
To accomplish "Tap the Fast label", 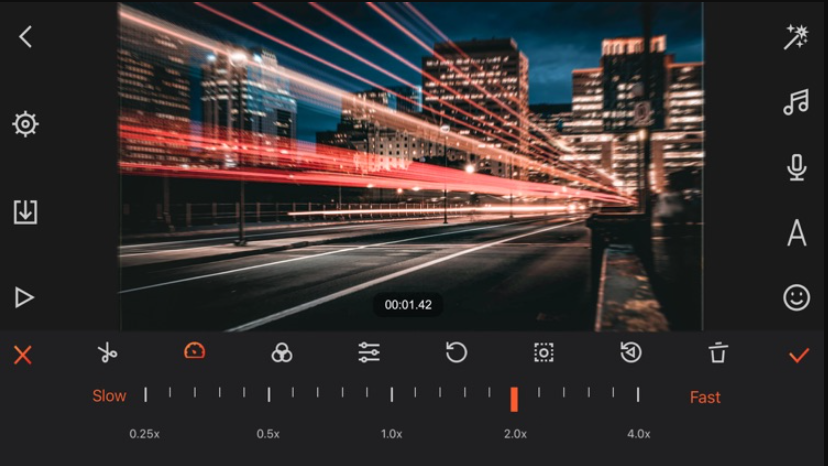I will click(x=705, y=397).
